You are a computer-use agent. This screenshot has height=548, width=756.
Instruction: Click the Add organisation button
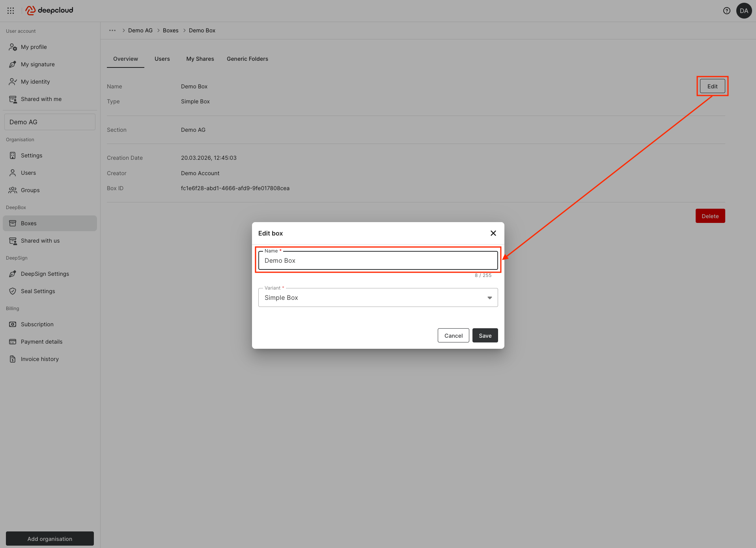tap(50, 539)
